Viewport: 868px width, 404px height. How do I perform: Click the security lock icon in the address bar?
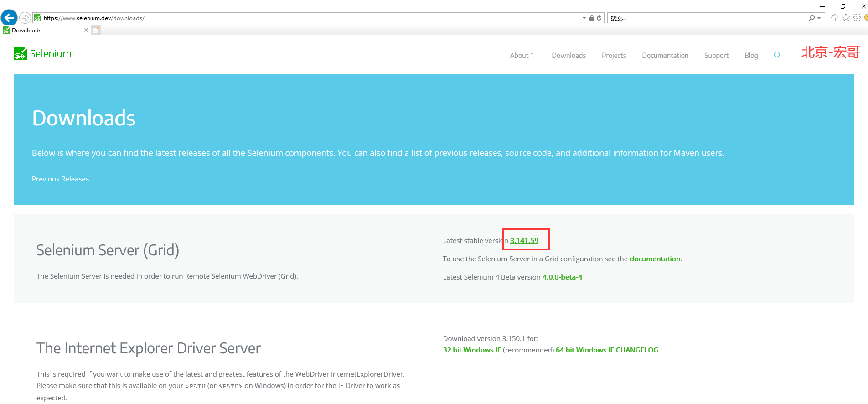point(591,18)
